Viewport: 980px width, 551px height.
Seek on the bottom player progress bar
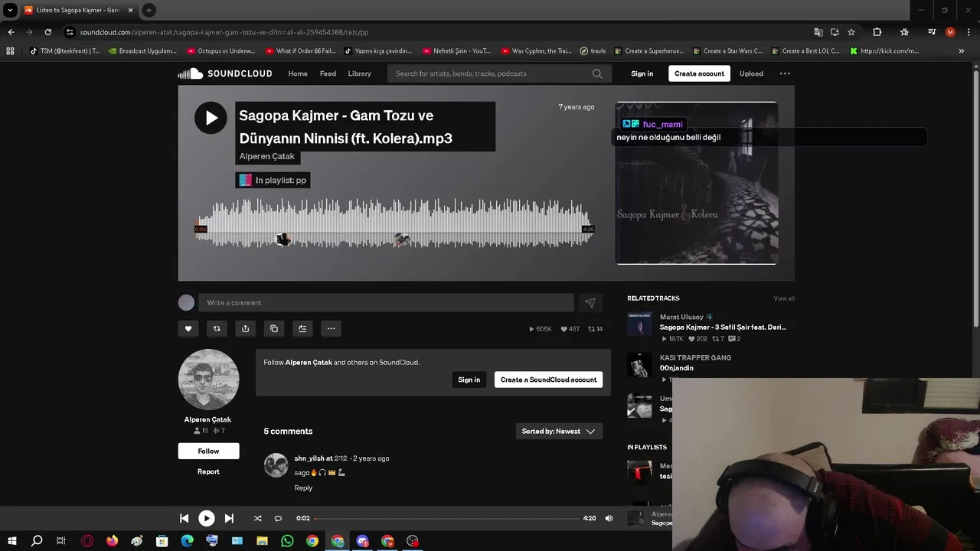coord(446,518)
